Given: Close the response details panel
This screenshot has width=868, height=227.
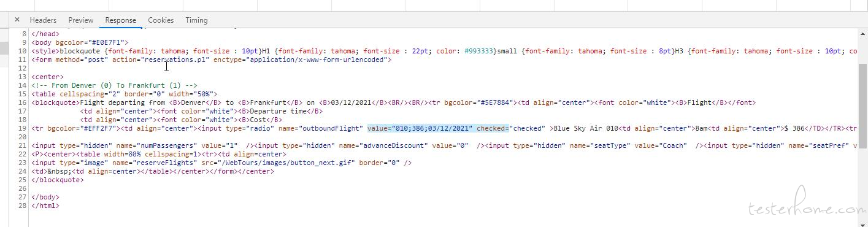Looking at the screenshot, I should (17, 20).
